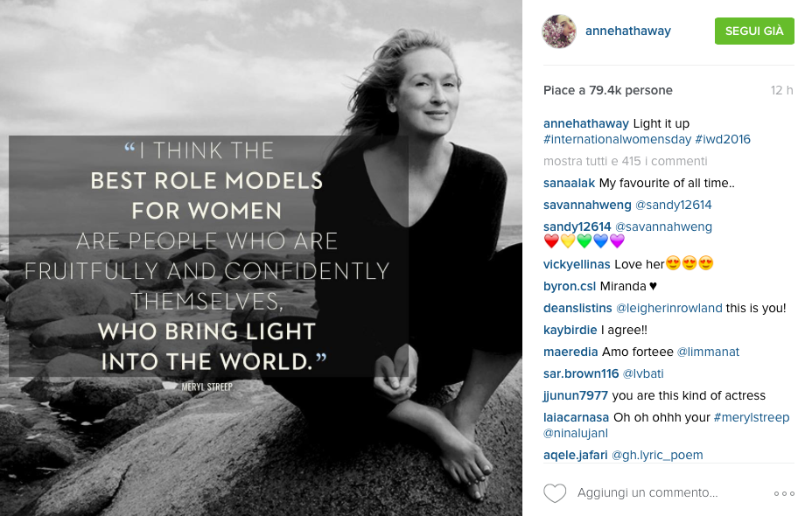Click the @gh.lyric_poem mention

click(657, 455)
